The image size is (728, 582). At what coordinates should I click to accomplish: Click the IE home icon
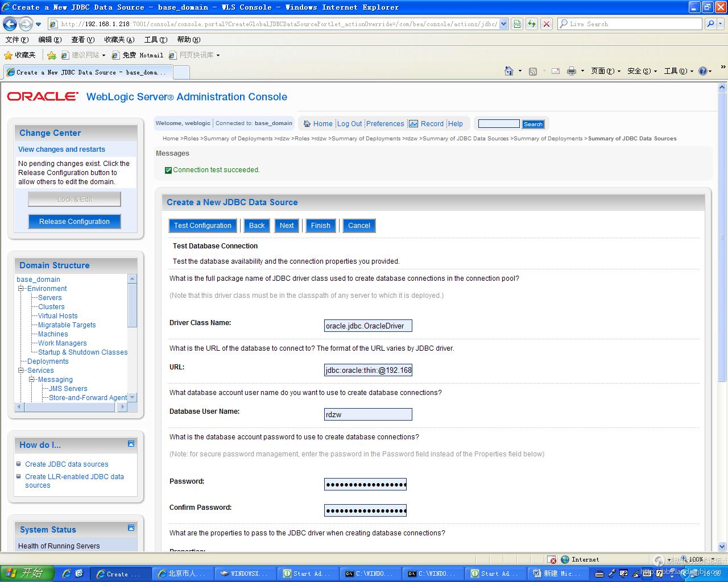tap(509, 71)
